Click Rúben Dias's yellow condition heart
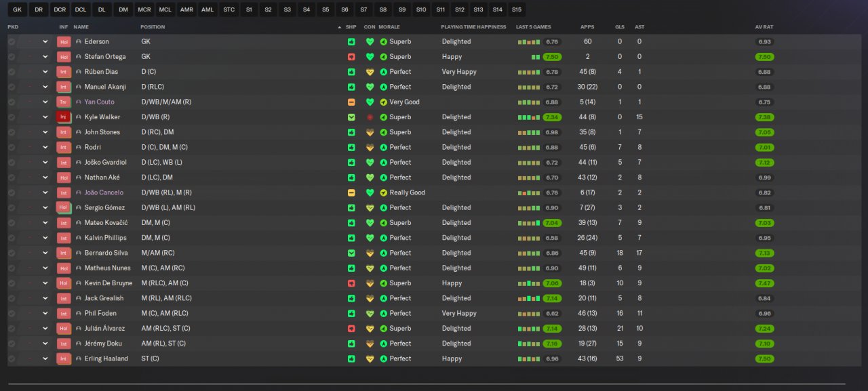 pos(370,72)
